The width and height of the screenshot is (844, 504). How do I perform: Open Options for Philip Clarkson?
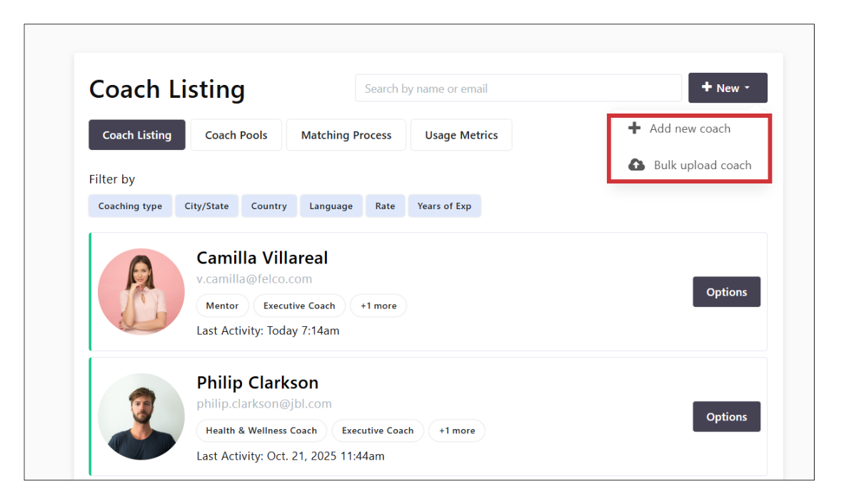pyautogui.click(x=726, y=417)
